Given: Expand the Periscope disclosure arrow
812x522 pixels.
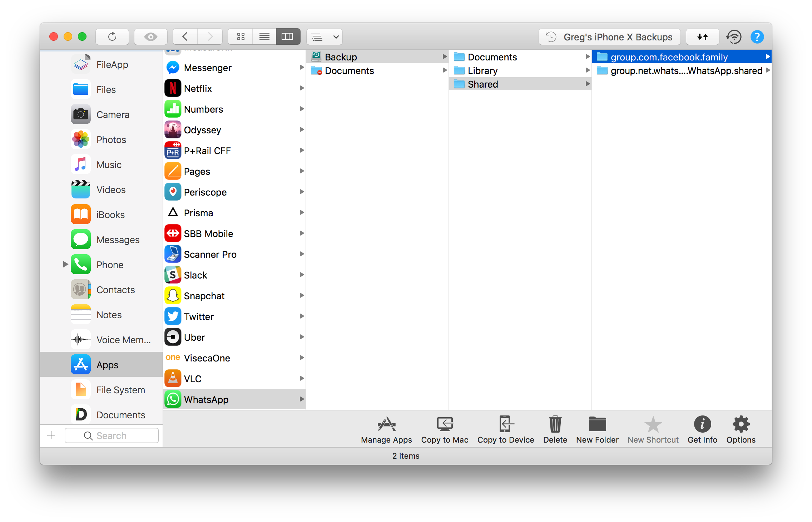Looking at the screenshot, I should pos(302,192).
